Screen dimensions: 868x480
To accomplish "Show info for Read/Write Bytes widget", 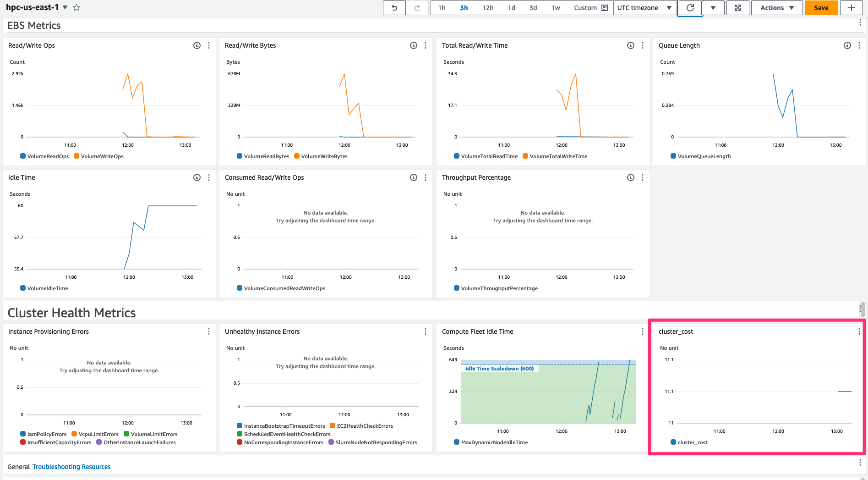I will [x=414, y=45].
